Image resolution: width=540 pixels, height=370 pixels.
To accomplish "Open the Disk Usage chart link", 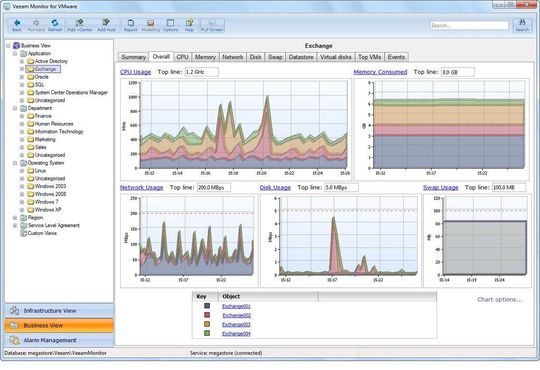I will [275, 188].
